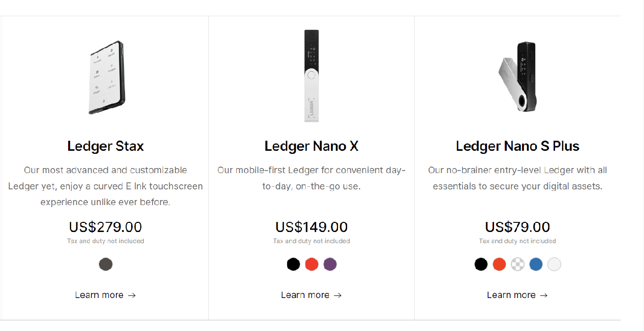Open the Ledger Stax product title

tap(106, 146)
